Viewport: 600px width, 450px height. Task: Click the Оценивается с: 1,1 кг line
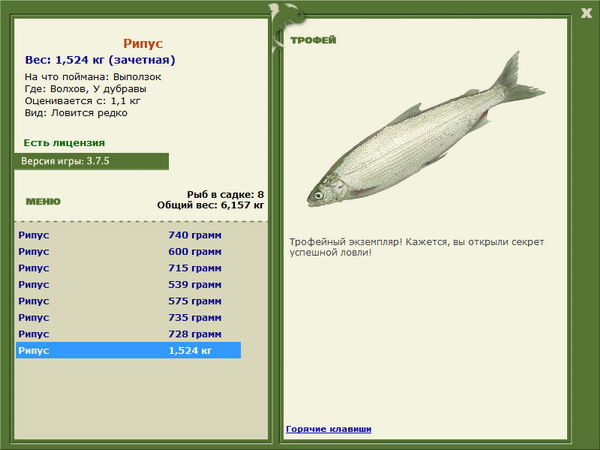(83, 101)
